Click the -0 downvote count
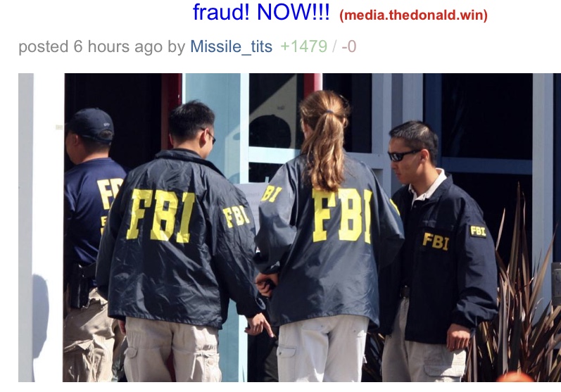Viewport: 561px width, 392px height. [x=349, y=46]
